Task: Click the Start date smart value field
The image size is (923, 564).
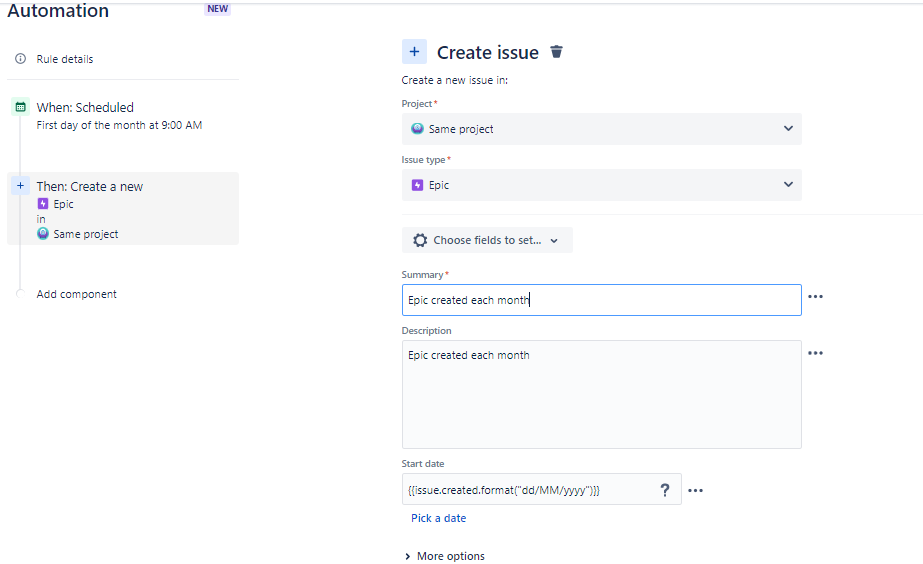Action: point(542,489)
